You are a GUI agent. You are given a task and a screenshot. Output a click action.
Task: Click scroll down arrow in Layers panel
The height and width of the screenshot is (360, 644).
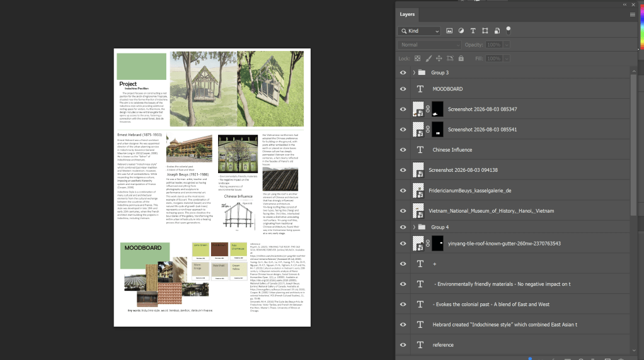[x=634, y=351]
